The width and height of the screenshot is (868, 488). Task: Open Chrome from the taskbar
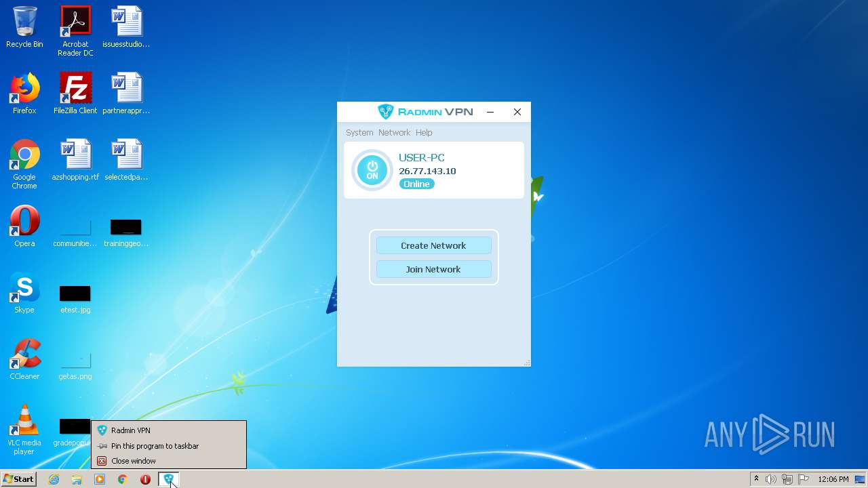click(123, 479)
